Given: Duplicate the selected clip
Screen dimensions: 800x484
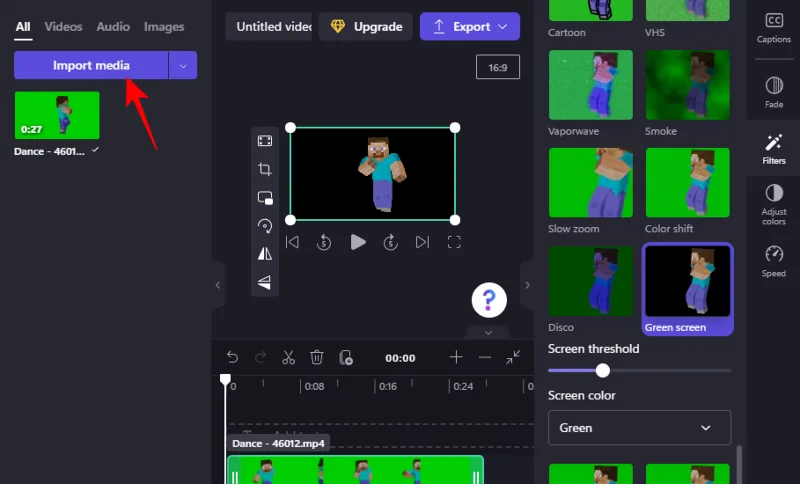Looking at the screenshot, I should (x=345, y=358).
